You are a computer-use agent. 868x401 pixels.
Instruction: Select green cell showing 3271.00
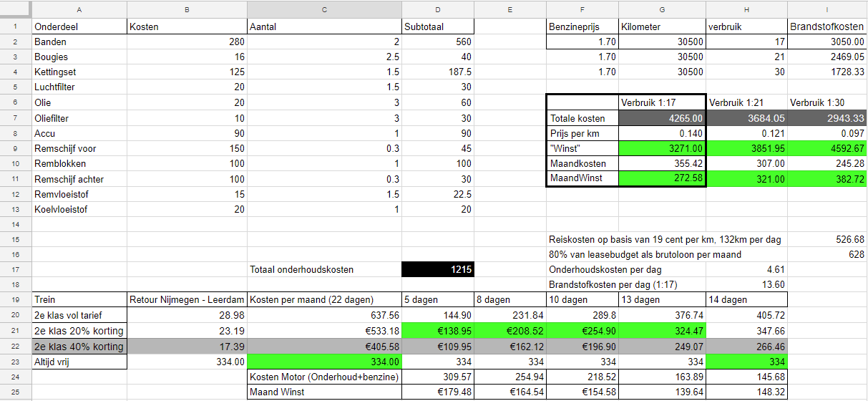[662, 149]
